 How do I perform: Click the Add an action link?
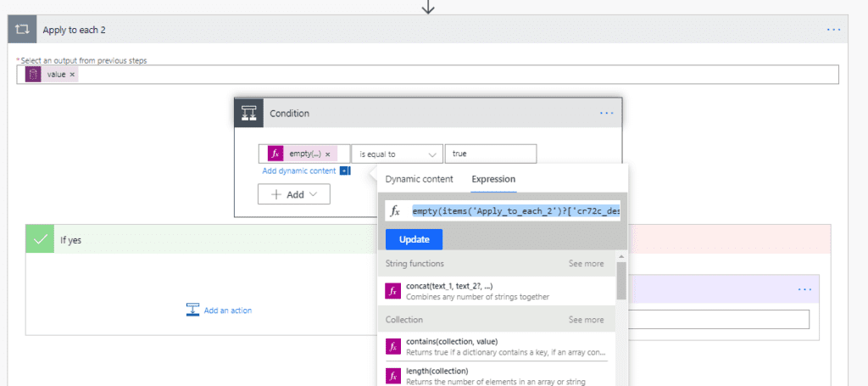click(227, 310)
